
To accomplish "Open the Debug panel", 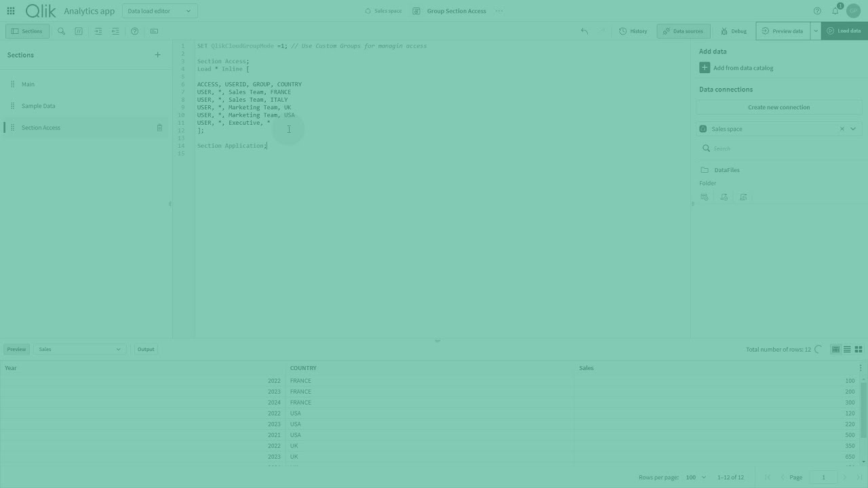I will coord(734,31).
